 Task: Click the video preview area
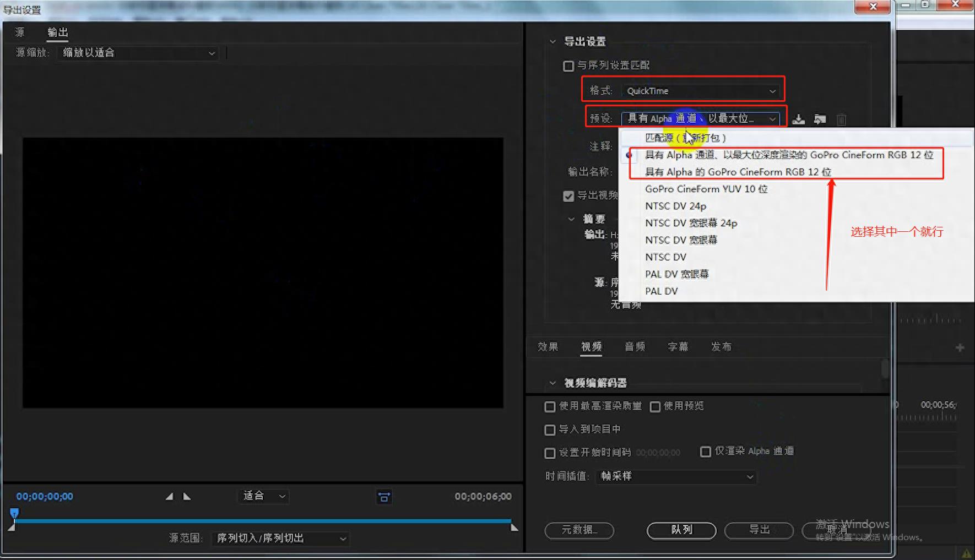click(x=263, y=273)
